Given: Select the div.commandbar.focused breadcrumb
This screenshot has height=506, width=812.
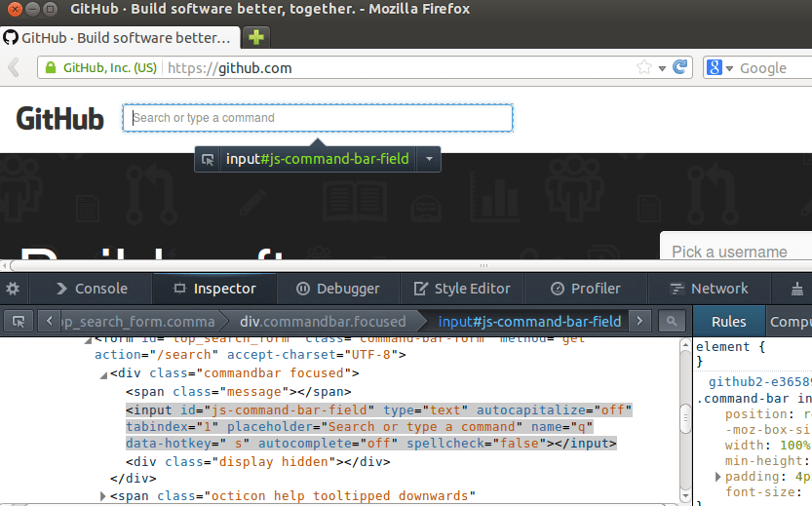Looking at the screenshot, I should pos(323,322).
